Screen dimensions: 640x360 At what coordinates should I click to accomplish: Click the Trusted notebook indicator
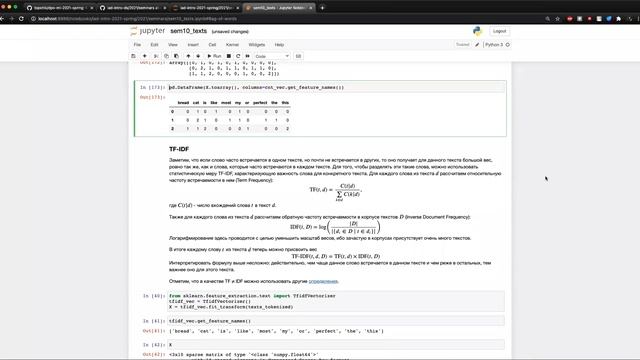462,44
